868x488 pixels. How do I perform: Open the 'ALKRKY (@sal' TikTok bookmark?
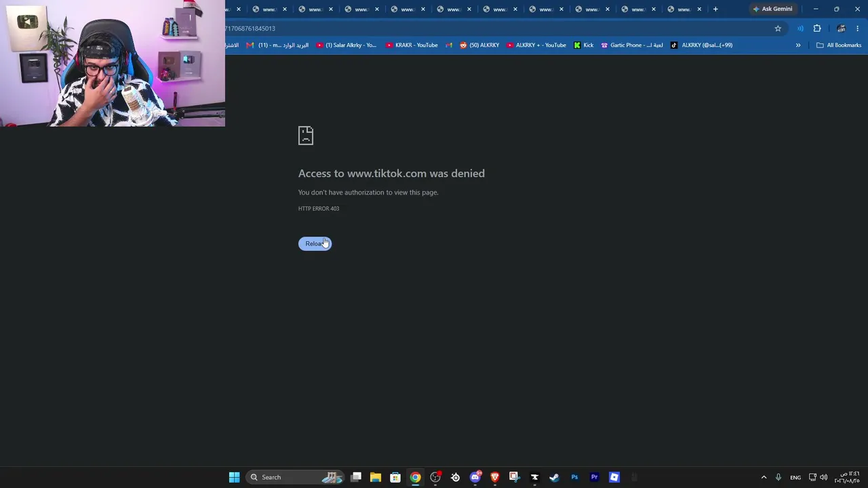point(702,45)
